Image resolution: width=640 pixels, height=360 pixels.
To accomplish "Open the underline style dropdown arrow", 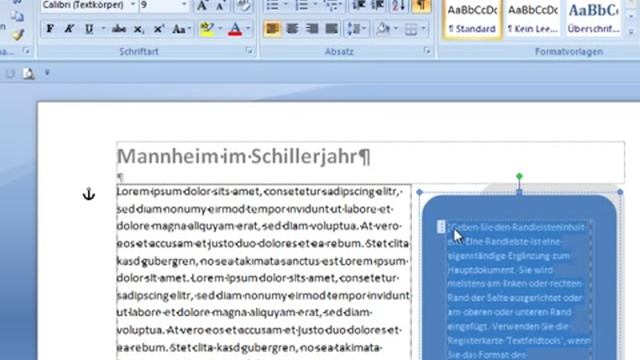I will 103,29.
